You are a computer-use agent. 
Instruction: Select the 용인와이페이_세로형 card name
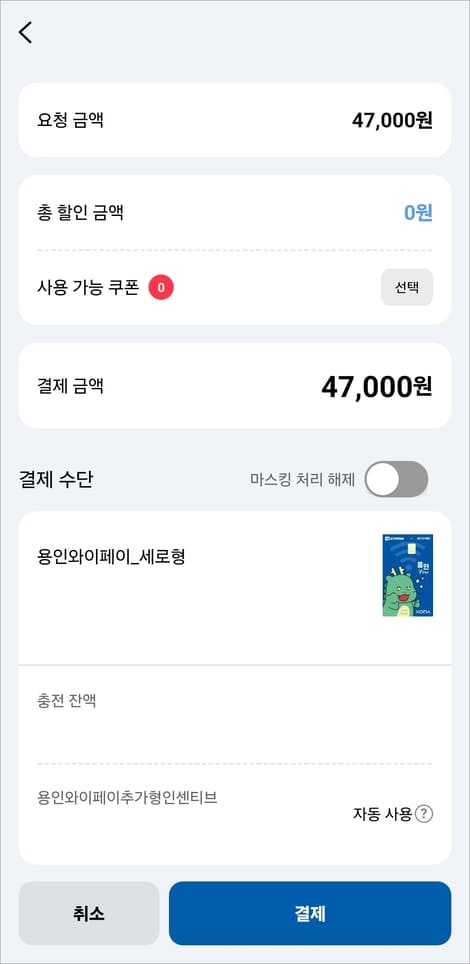[111, 556]
